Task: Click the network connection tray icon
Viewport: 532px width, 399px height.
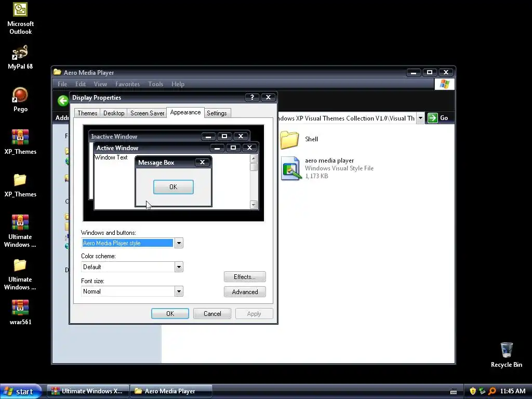Action: pos(482,391)
